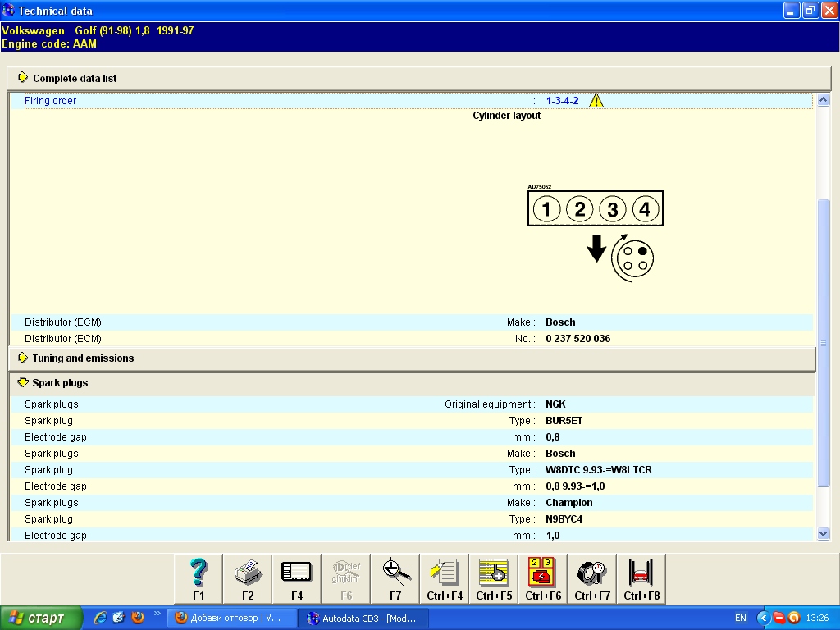This screenshot has height=630, width=840.
Task: Click the cylinder layout diagram
Action: pos(595,230)
